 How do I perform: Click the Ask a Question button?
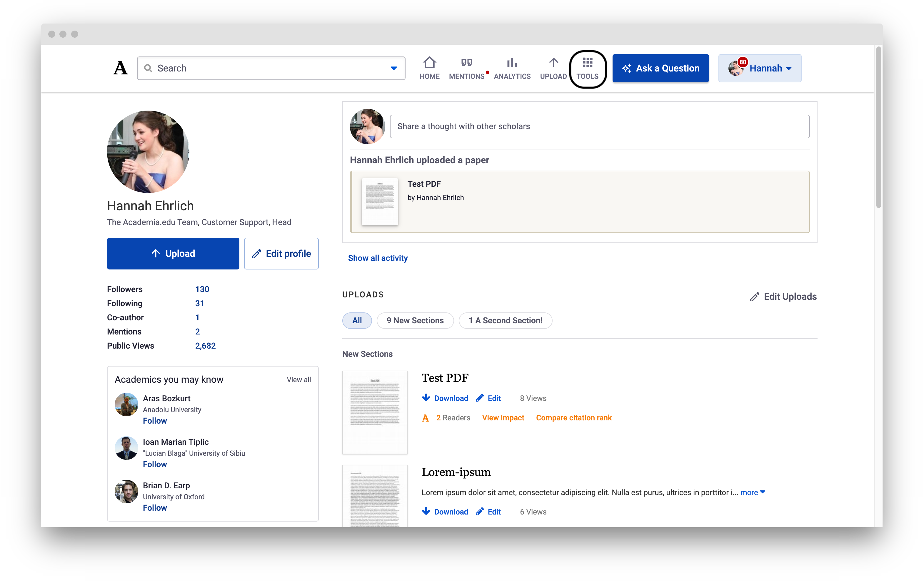click(x=661, y=68)
